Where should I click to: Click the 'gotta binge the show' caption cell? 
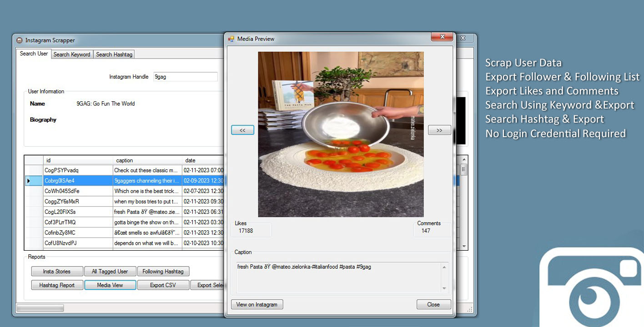pos(147,223)
